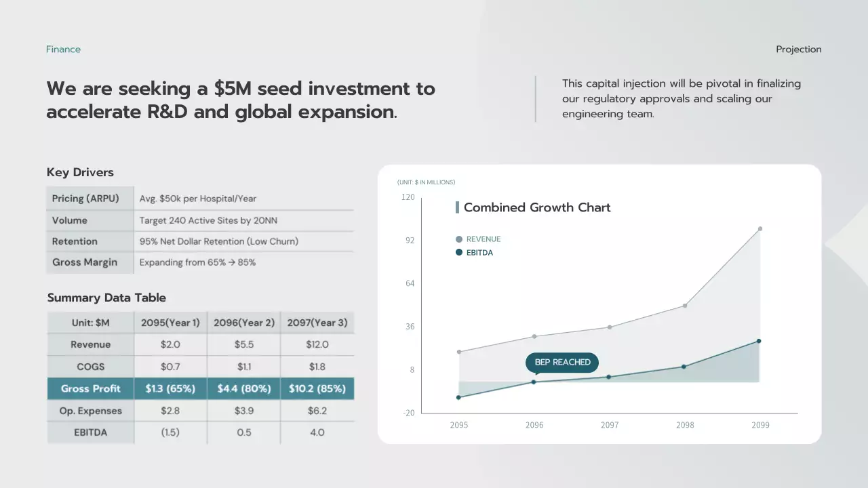Select the Gross Profit highlighted row label
Viewport: 868px width, 488px height.
coord(91,388)
